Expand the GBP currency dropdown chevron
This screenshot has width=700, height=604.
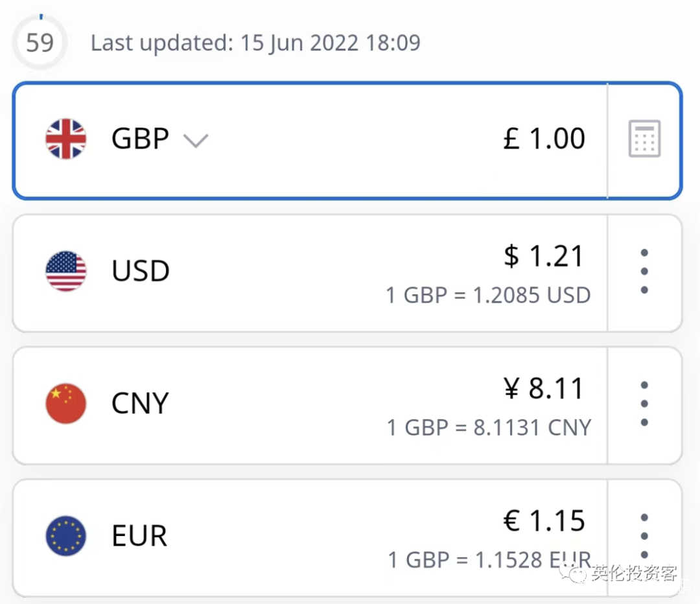pos(195,140)
